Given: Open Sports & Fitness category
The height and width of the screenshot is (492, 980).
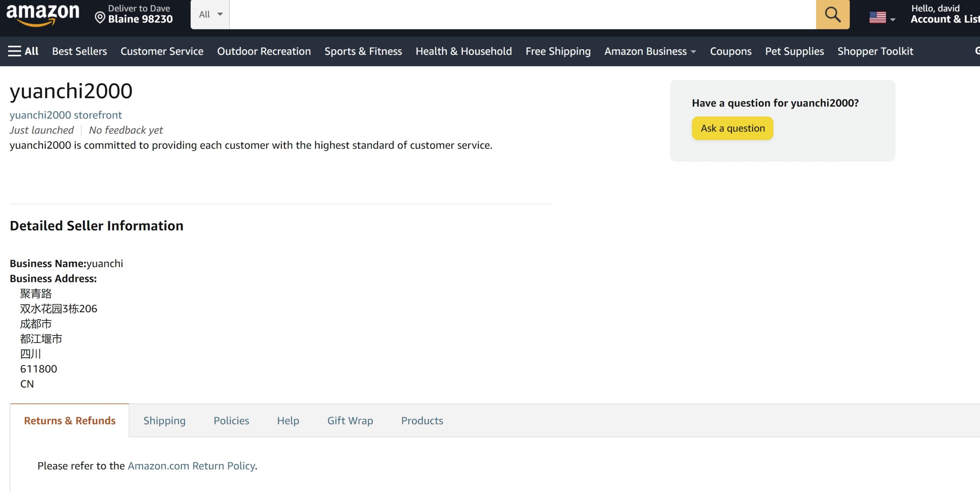Looking at the screenshot, I should pyautogui.click(x=363, y=51).
